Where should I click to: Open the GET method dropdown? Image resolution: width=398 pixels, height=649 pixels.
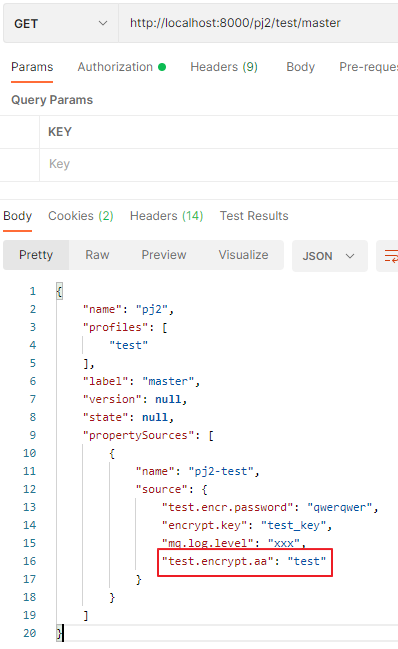[x=61, y=24]
